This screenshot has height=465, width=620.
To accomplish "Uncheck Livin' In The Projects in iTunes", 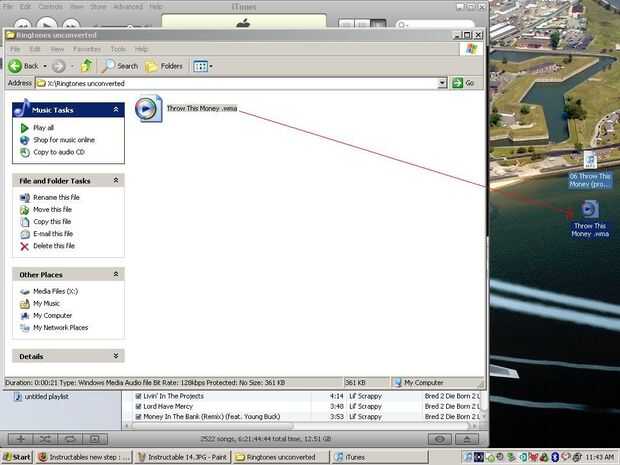I will [138, 396].
